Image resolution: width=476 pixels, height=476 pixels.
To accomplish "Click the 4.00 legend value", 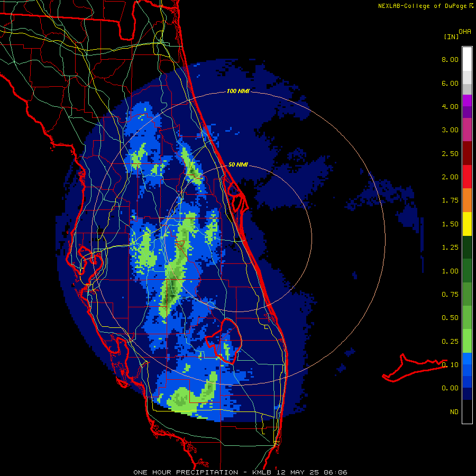I will pyautogui.click(x=450, y=106).
